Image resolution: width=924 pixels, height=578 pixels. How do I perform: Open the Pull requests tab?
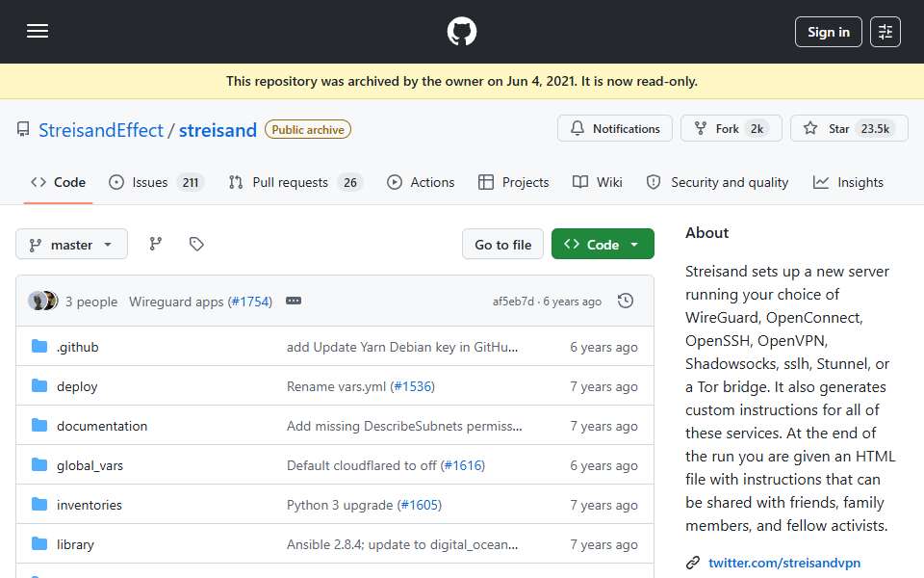pyautogui.click(x=295, y=182)
